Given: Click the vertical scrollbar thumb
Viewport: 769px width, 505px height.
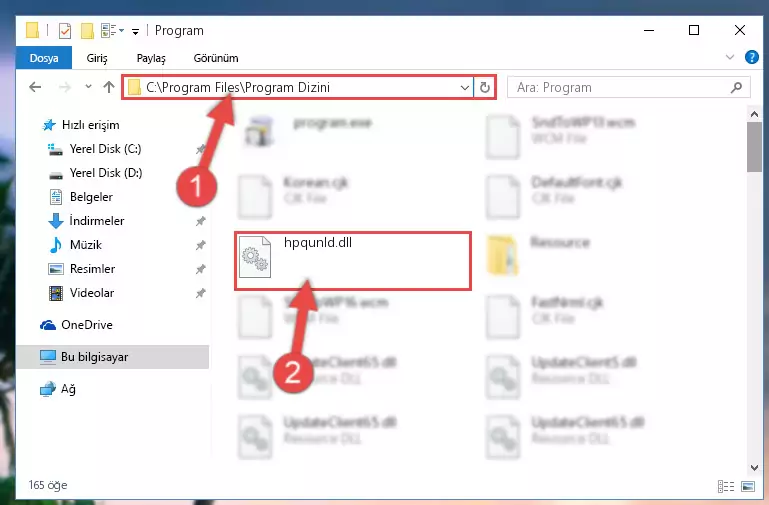Looking at the screenshot, I should (754, 147).
